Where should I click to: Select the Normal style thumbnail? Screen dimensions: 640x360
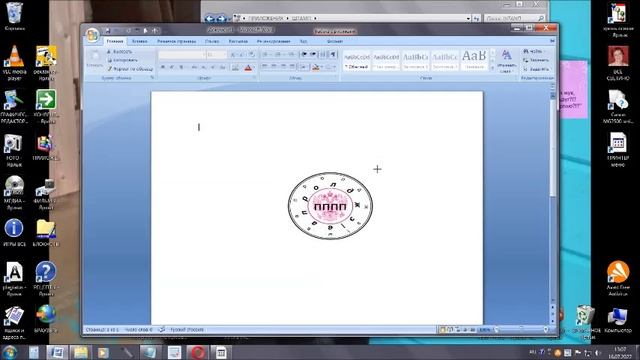tap(357, 60)
